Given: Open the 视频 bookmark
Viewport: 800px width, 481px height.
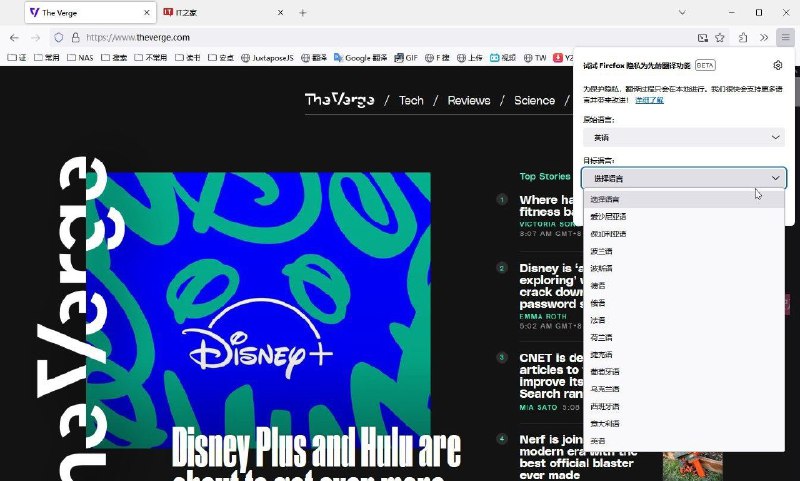Looking at the screenshot, I should 503,58.
